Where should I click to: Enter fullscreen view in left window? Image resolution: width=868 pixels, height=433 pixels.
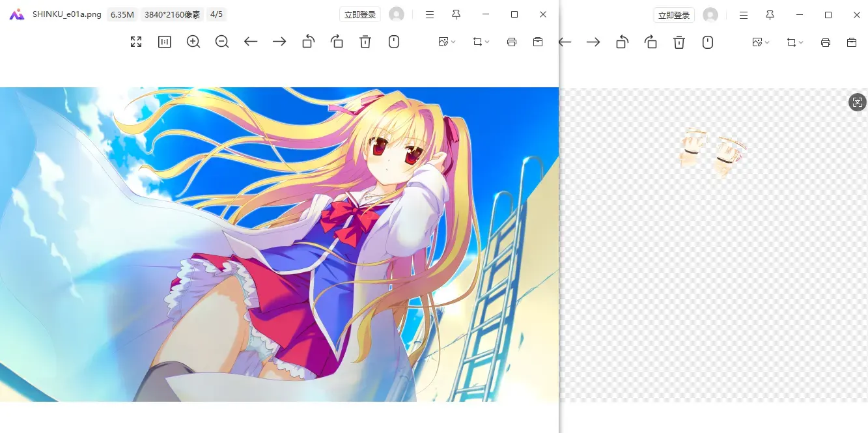(136, 42)
